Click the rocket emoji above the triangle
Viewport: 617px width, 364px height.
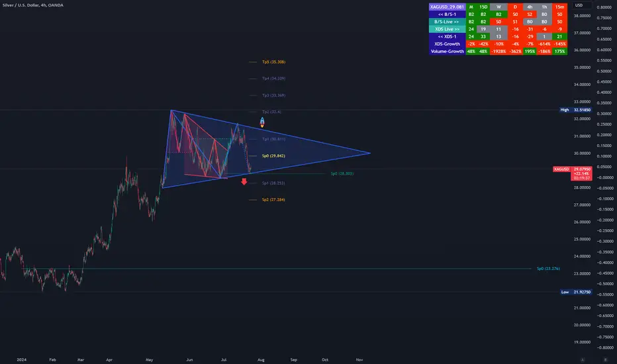pos(262,122)
